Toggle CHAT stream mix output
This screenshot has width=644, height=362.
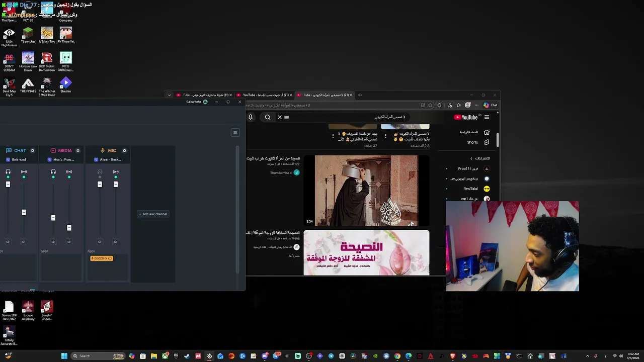24,172
